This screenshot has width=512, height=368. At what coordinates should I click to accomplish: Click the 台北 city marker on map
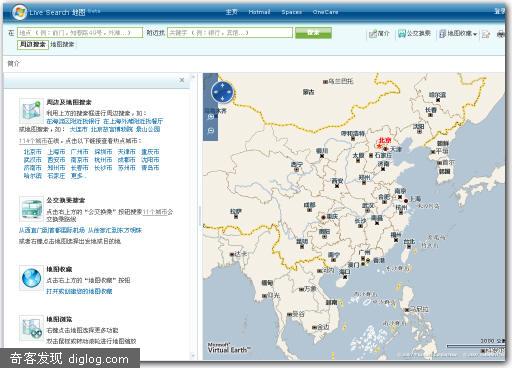(x=409, y=247)
